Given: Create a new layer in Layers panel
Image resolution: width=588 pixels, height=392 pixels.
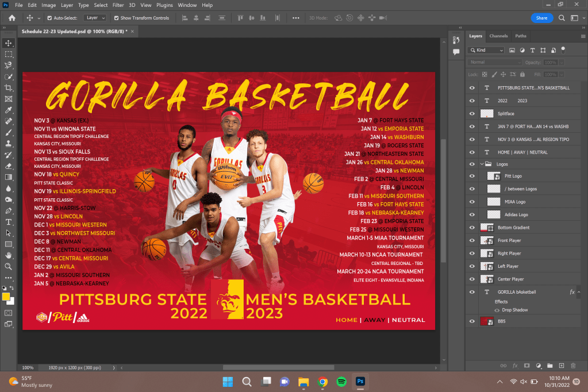Looking at the screenshot, I should tap(561, 366).
